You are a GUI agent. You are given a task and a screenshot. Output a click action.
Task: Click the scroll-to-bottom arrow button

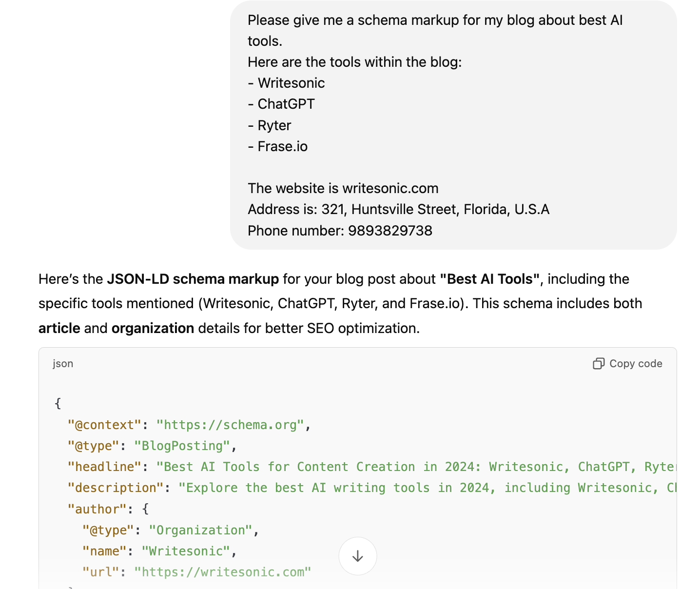pyautogui.click(x=358, y=556)
